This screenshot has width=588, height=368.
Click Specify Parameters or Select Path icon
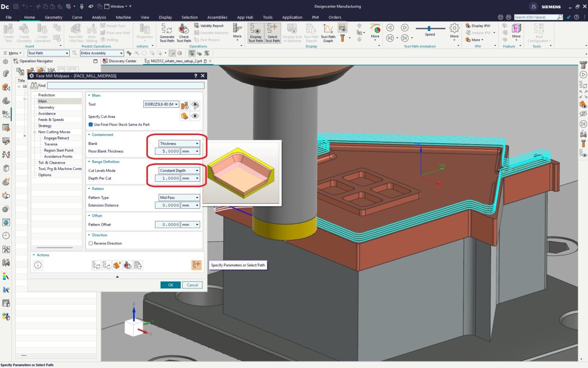click(196, 265)
